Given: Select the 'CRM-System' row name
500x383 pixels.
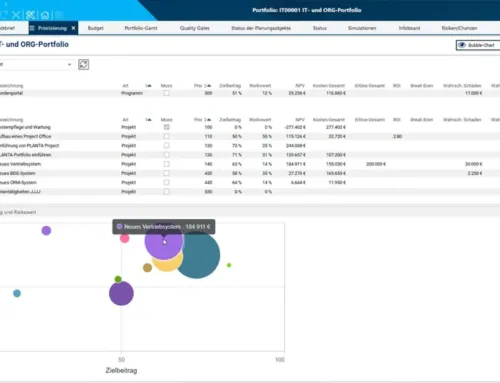Looking at the screenshot, I should [18, 182].
